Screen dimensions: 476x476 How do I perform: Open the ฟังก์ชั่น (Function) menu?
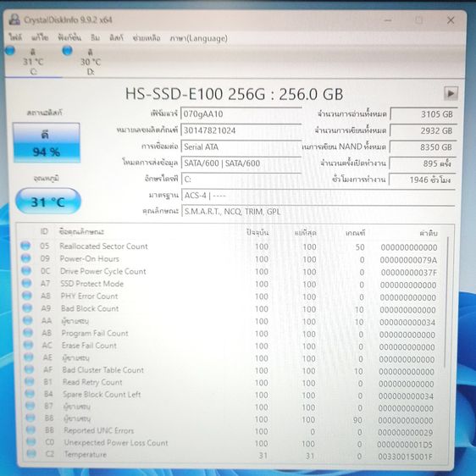coord(69,37)
